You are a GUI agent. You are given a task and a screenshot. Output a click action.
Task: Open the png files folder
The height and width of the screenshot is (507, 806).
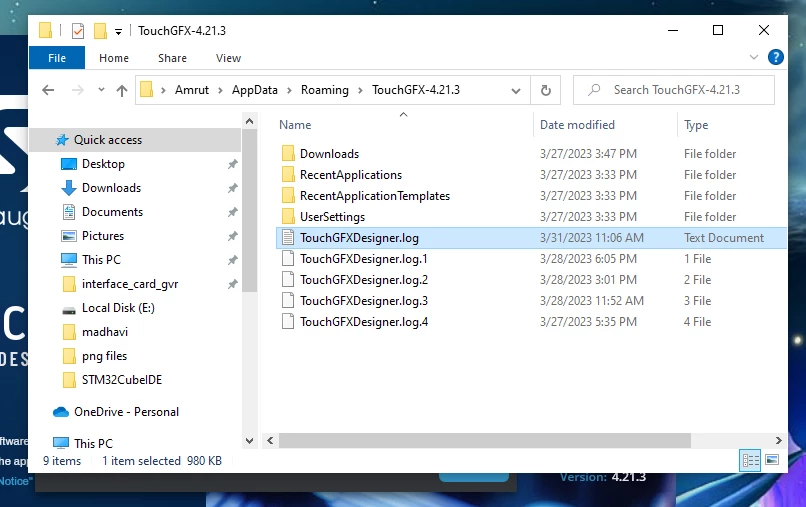[x=104, y=356]
